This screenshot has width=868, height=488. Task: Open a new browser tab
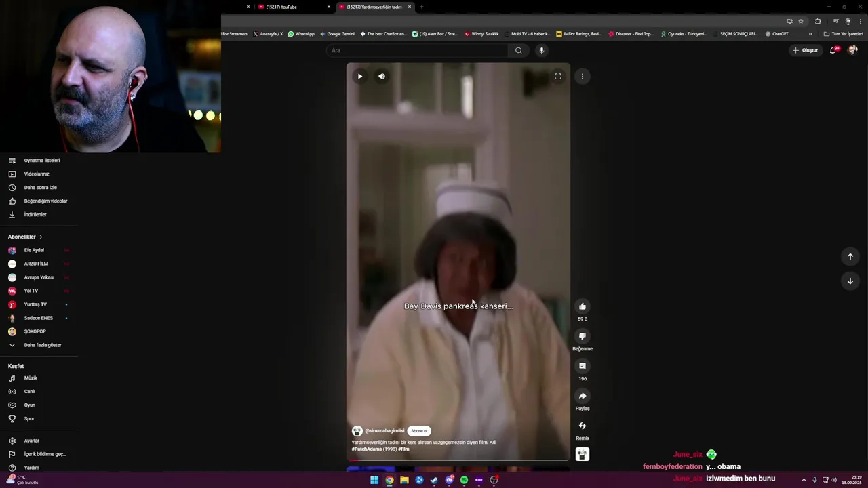421,7
